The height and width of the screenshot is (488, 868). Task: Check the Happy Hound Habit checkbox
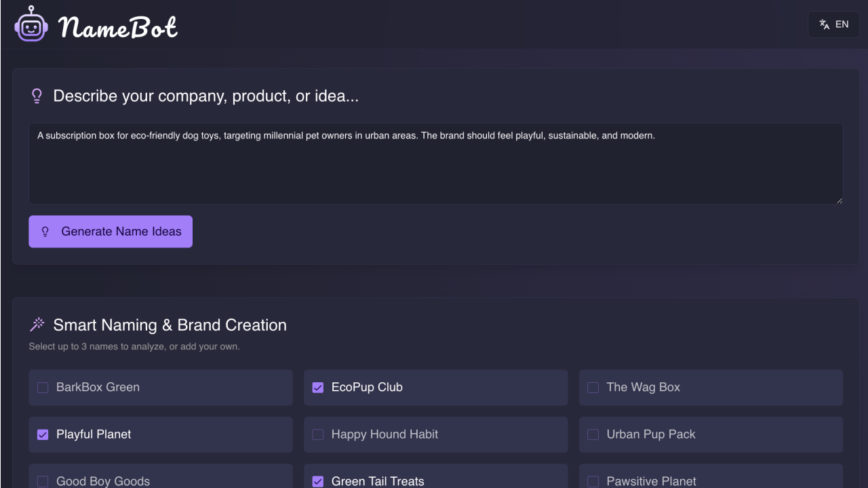(318, 434)
